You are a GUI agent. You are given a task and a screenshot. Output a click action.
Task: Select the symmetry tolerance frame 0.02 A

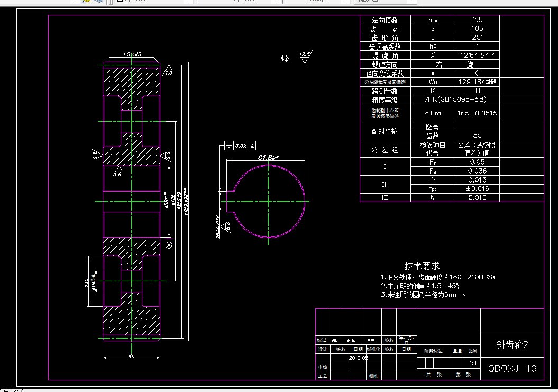click(240, 145)
